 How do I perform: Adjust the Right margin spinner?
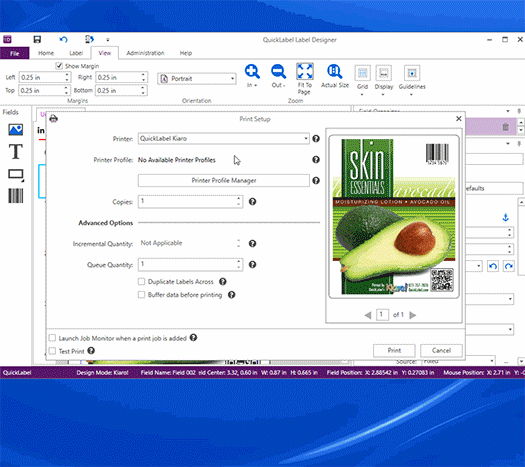coord(143,77)
